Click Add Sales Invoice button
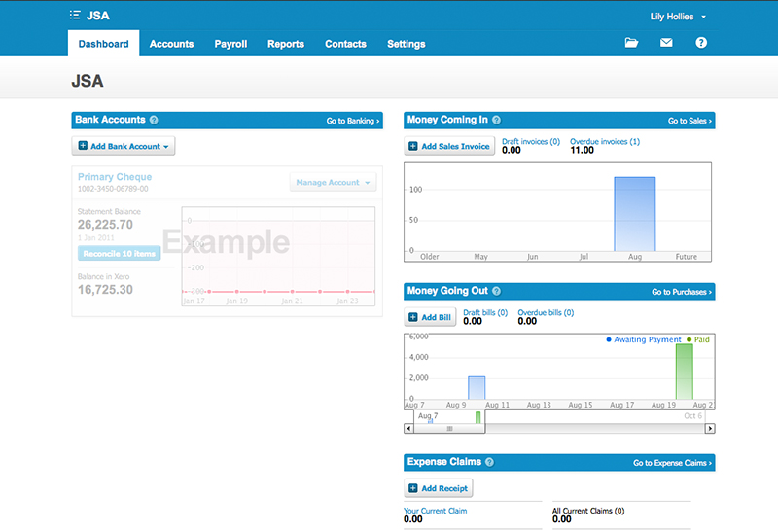Viewport: 778px width, 532px height. coord(449,146)
